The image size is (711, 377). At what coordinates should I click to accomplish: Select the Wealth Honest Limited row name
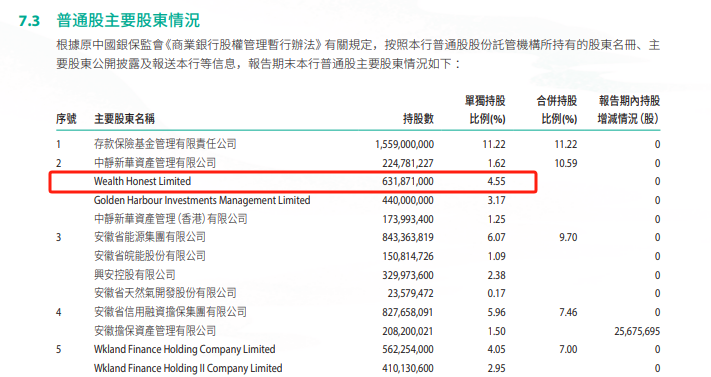point(142,181)
